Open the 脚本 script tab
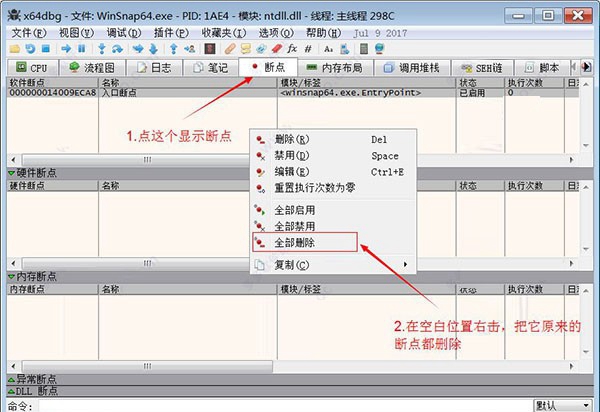Screen dimensions: 600x412 tap(542, 68)
